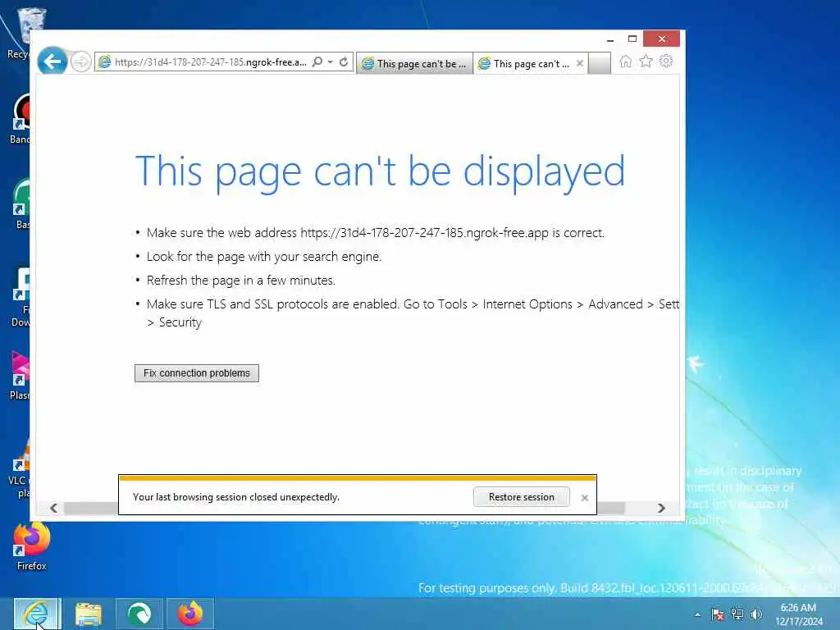Click horizontal scrollbar right arrow

pos(662,508)
